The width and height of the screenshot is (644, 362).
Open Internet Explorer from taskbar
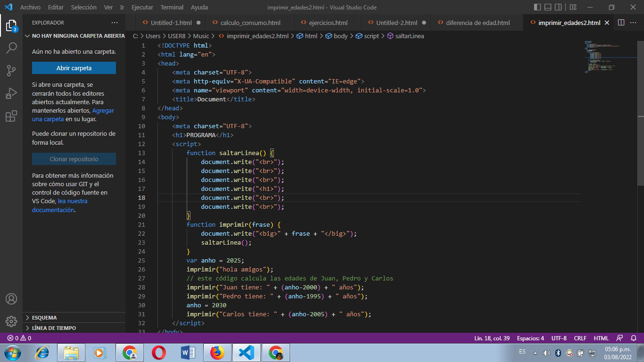coord(42,353)
